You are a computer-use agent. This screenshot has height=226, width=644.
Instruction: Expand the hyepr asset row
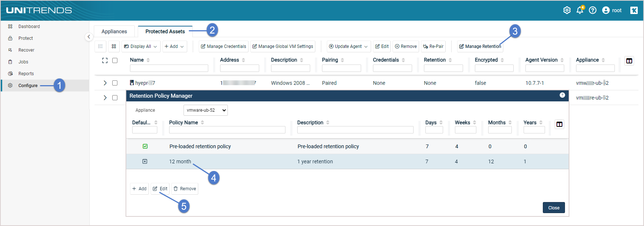click(x=105, y=83)
